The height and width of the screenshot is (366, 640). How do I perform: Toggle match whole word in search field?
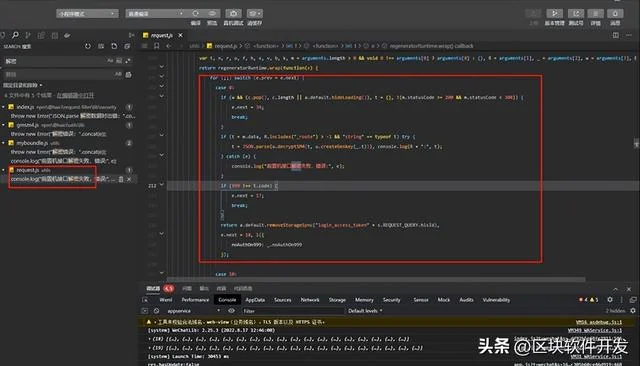click(119, 60)
